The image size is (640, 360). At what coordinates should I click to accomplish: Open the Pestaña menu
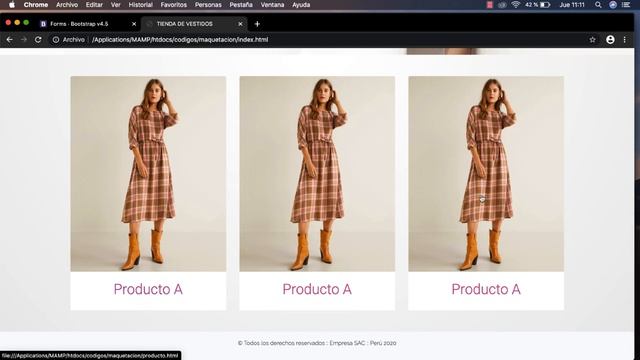coord(241,5)
